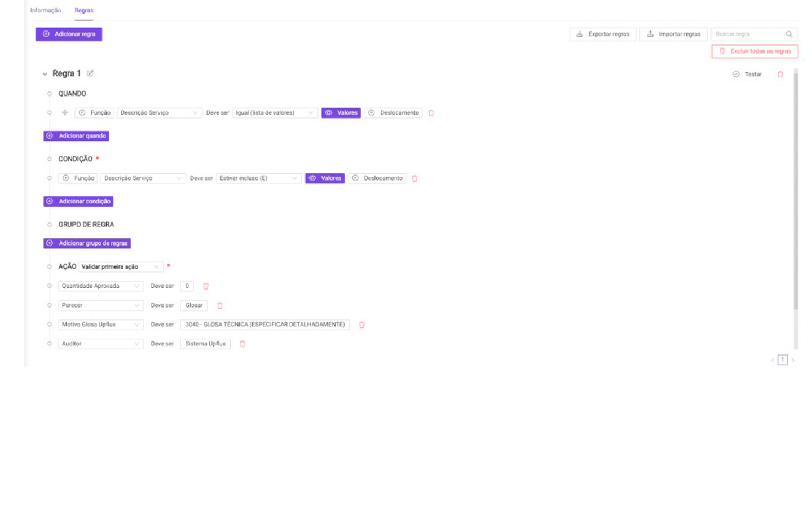The image size is (812, 508).
Task: Remove the Motivo Glosa Upflux action row
Action: click(362, 325)
